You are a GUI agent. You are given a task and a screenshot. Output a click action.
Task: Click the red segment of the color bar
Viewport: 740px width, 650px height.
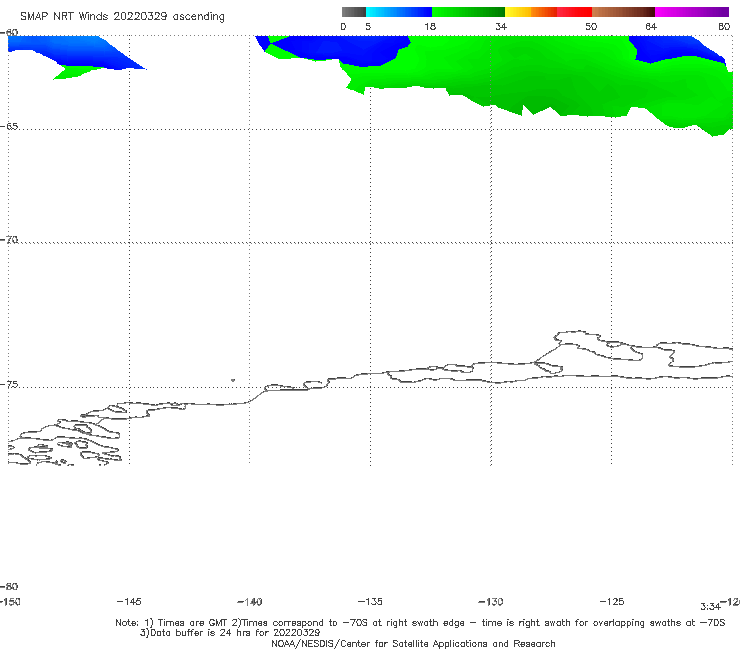click(574, 12)
